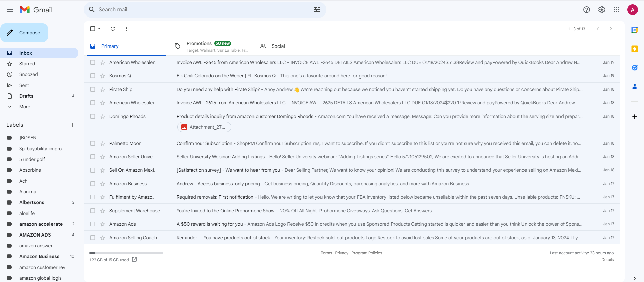The width and height of the screenshot is (644, 282).
Task: Show search options filter icon
Action: (316, 10)
